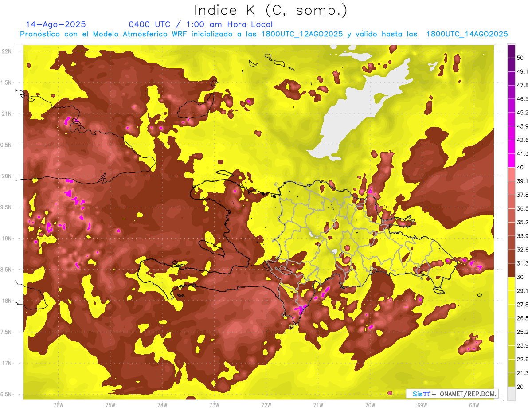The width and height of the screenshot is (532, 411).
Task: Click the '32.6' color scale label
Action: click(523, 250)
